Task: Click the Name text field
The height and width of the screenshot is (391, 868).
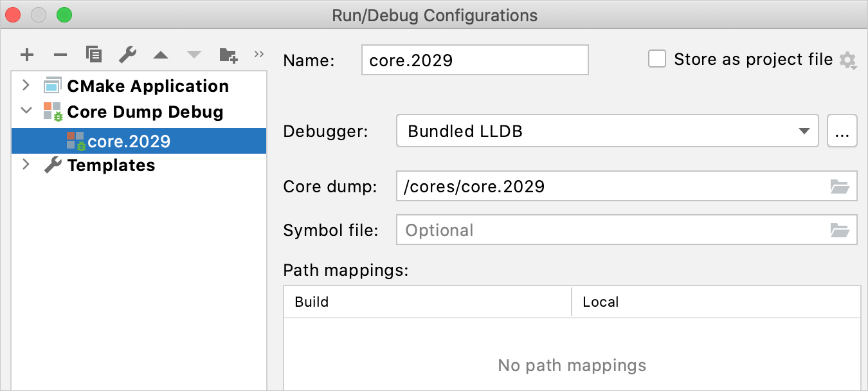Action: pyautogui.click(x=475, y=60)
